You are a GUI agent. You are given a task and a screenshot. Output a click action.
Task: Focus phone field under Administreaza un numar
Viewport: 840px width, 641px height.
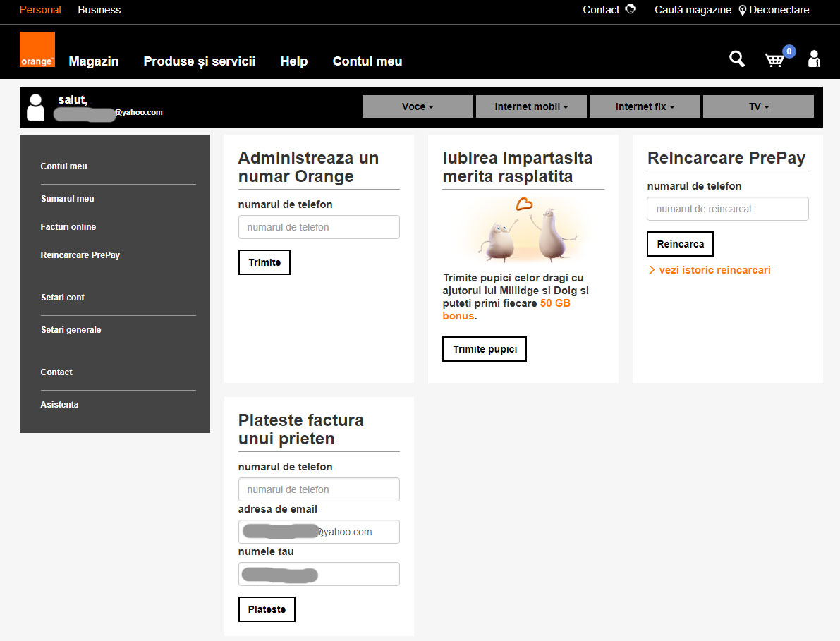(x=319, y=227)
